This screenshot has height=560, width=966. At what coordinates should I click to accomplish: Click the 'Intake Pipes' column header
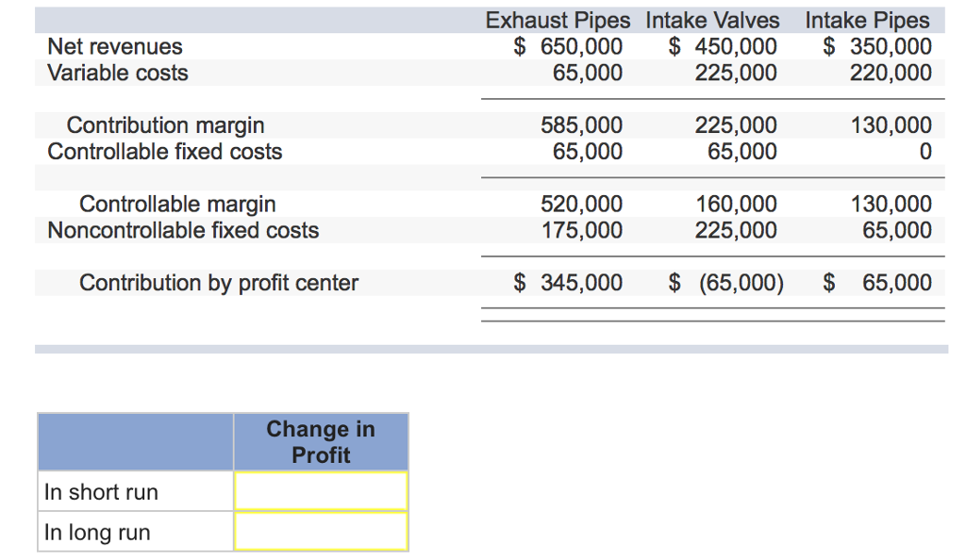(867, 20)
